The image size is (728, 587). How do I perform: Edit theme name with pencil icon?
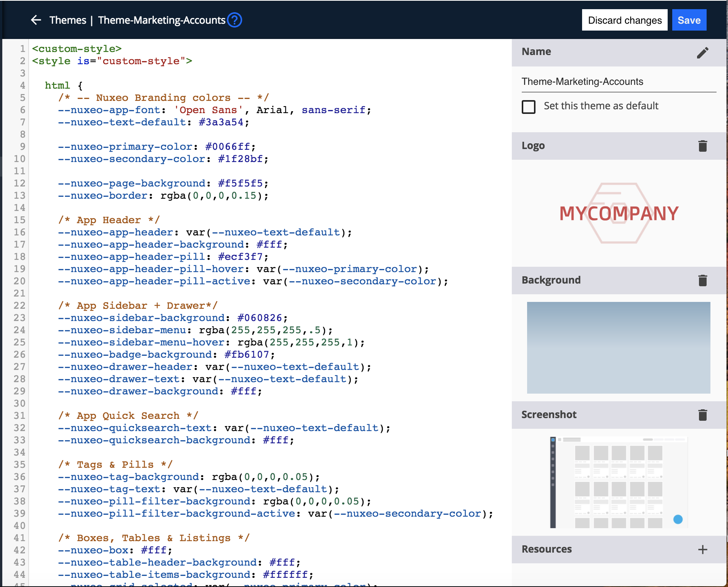(x=702, y=53)
